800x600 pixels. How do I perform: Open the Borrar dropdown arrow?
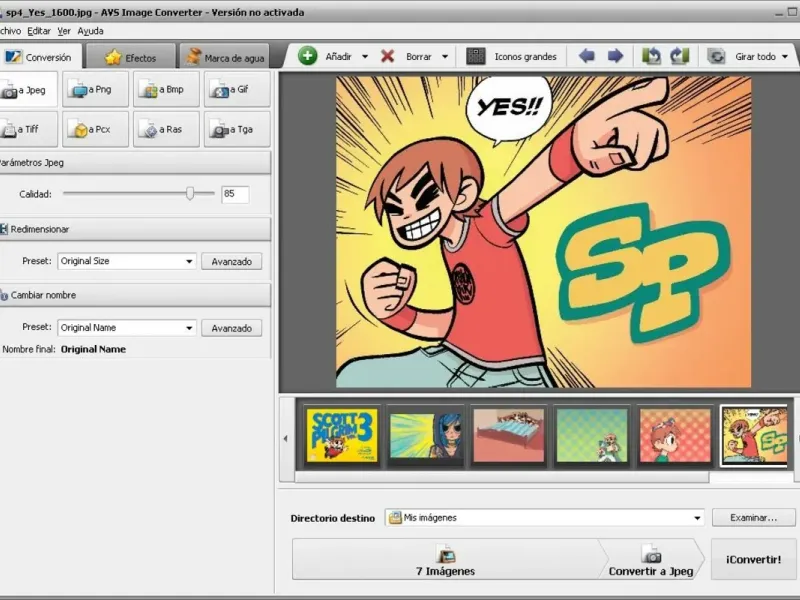(x=445, y=57)
